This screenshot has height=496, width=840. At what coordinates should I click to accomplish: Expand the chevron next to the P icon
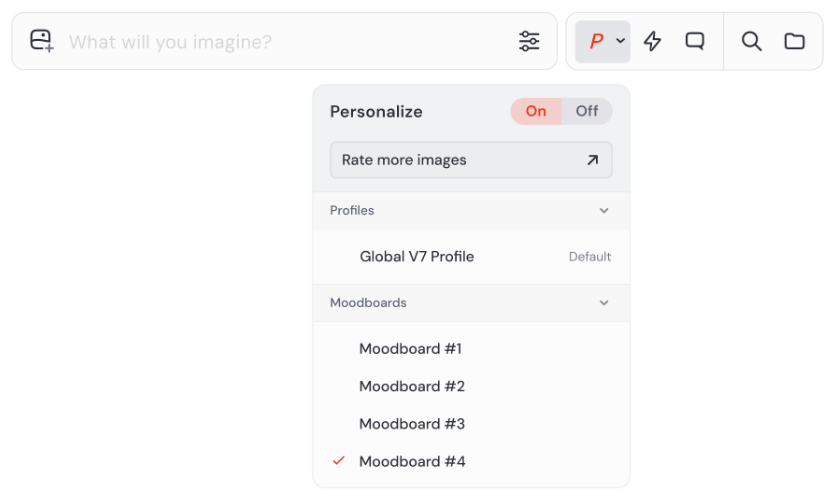click(620, 41)
